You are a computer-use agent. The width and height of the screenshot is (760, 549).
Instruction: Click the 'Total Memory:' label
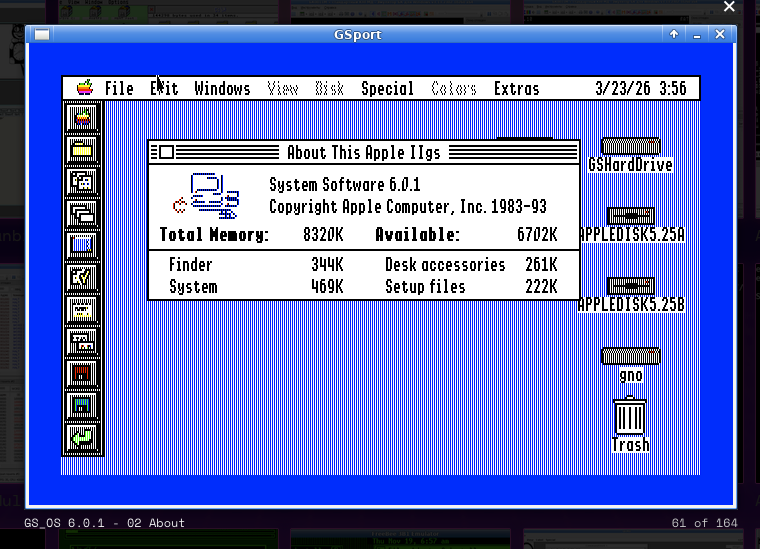pos(214,235)
